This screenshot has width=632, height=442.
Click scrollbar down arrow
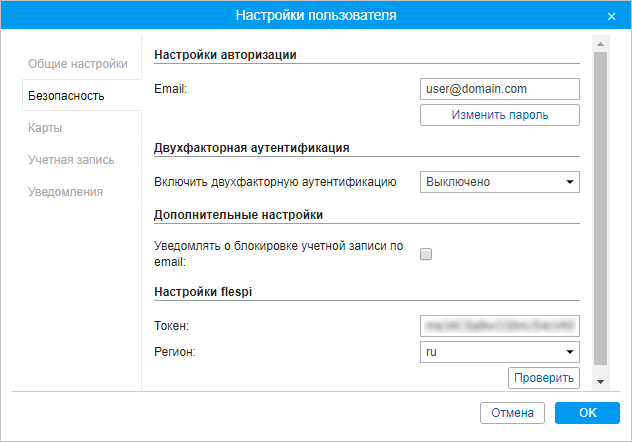[600, 382]
